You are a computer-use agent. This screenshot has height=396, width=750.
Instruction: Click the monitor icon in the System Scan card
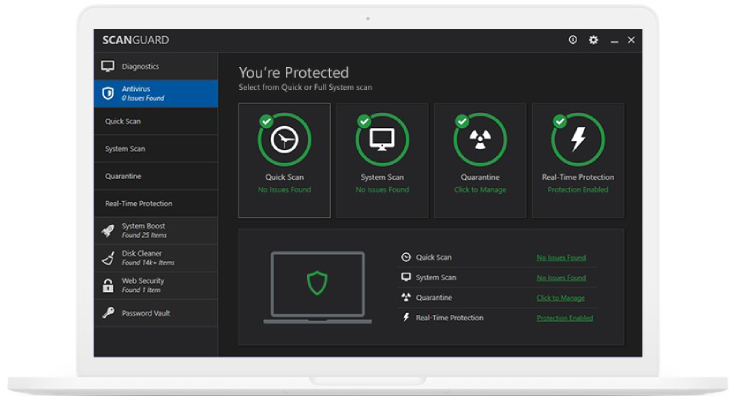[382, 140]
